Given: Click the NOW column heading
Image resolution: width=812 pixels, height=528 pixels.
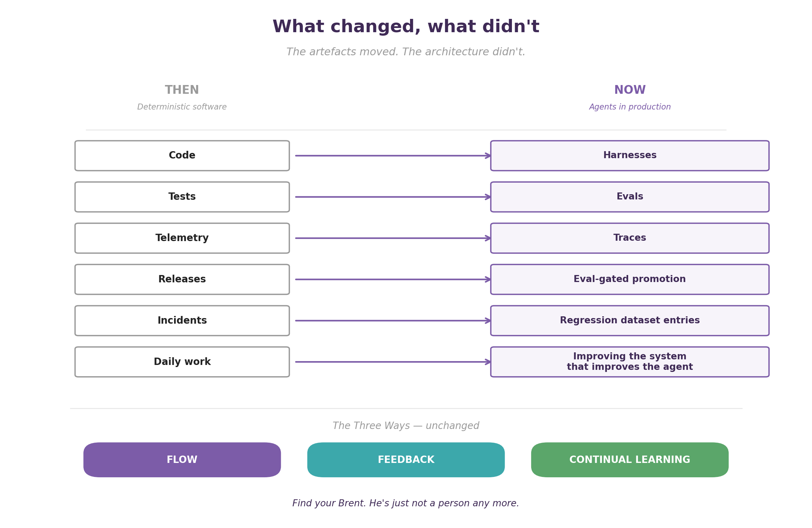Looking at the screenshot, I should pyautogui.click(x=630, y=90).
